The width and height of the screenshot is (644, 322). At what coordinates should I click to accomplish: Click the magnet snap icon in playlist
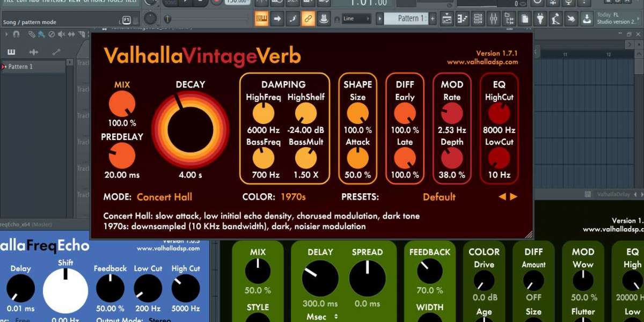16,34
